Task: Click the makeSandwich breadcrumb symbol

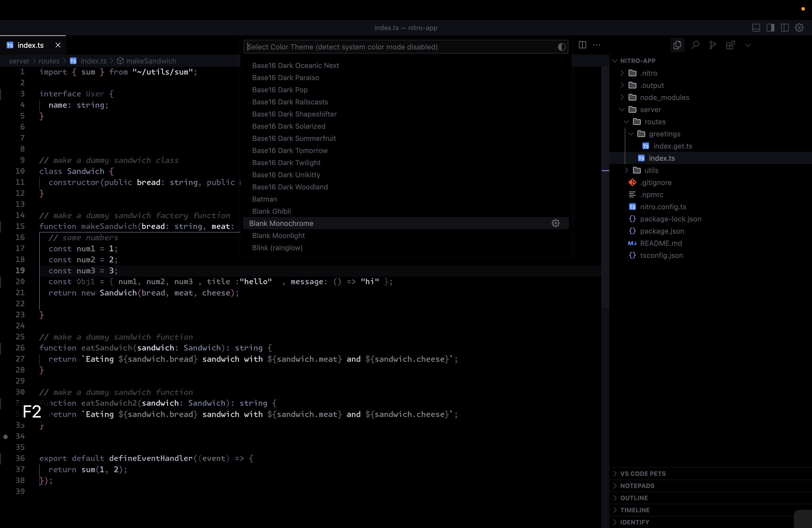Action: 147,61
